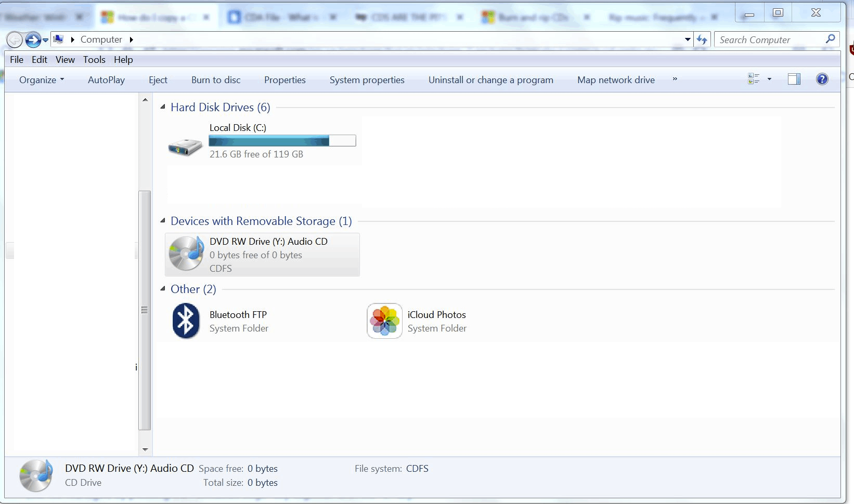Show more toolbar commands chevron
The height and width of the screenshot is (504, 854).
click(x=675, y=79)
